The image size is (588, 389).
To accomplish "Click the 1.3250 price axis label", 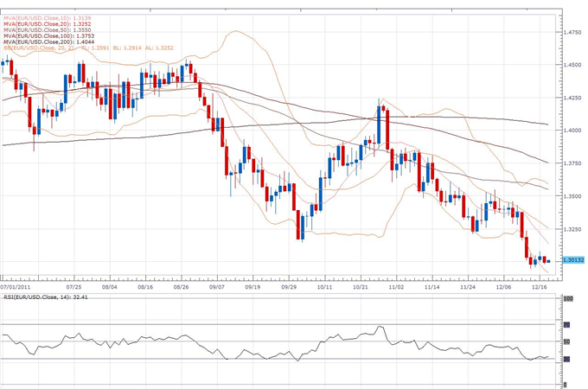I will click(571, 229).
